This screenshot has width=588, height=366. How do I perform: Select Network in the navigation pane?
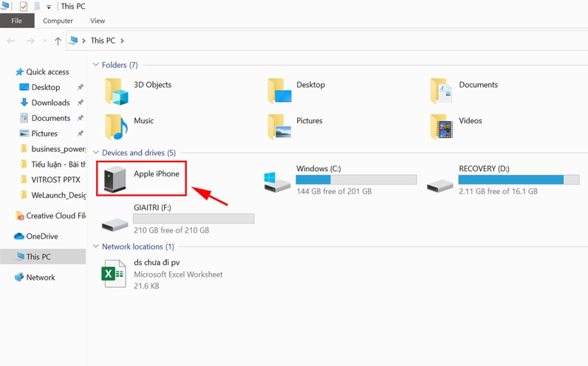tap(41, 277)
